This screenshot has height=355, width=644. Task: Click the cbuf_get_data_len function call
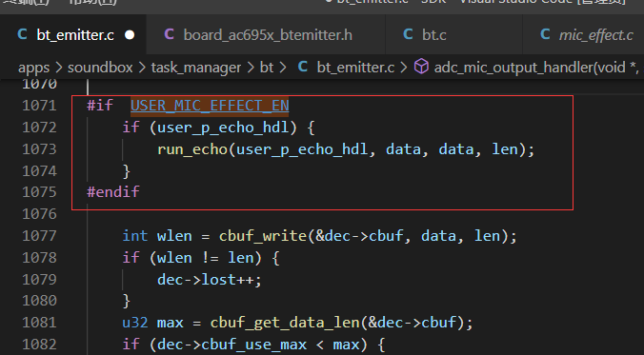(x=285, y=323)
